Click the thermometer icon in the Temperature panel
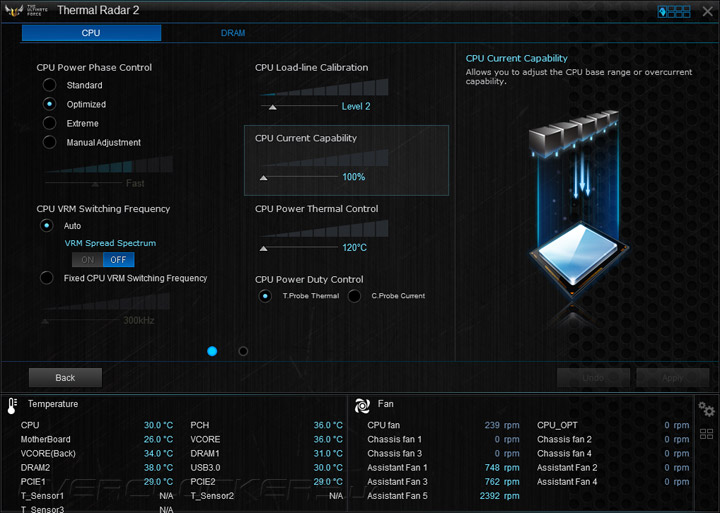 (x=12, y=406)
